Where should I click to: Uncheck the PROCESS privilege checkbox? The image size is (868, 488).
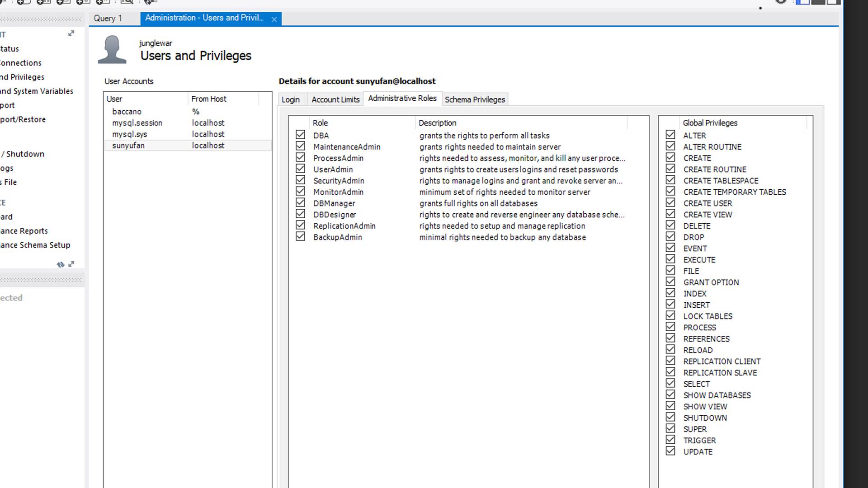(x=670, y=327)
